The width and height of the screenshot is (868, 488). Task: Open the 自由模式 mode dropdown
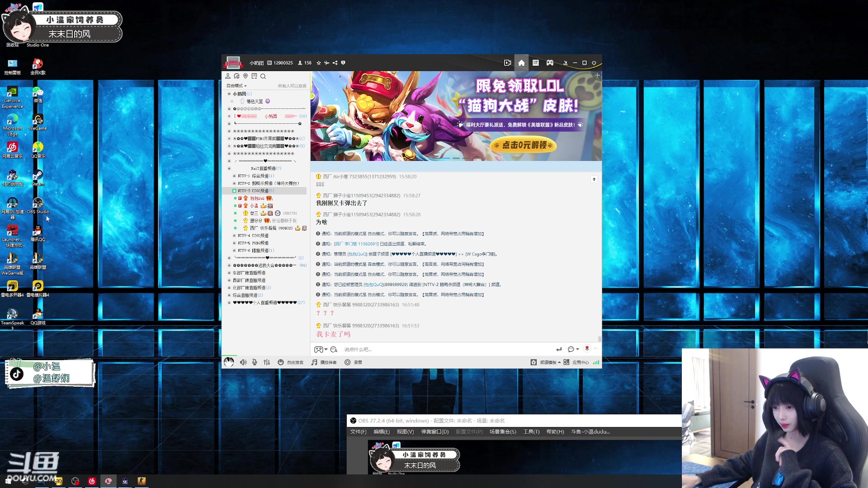pyautogui.click(x=236, y=85)
